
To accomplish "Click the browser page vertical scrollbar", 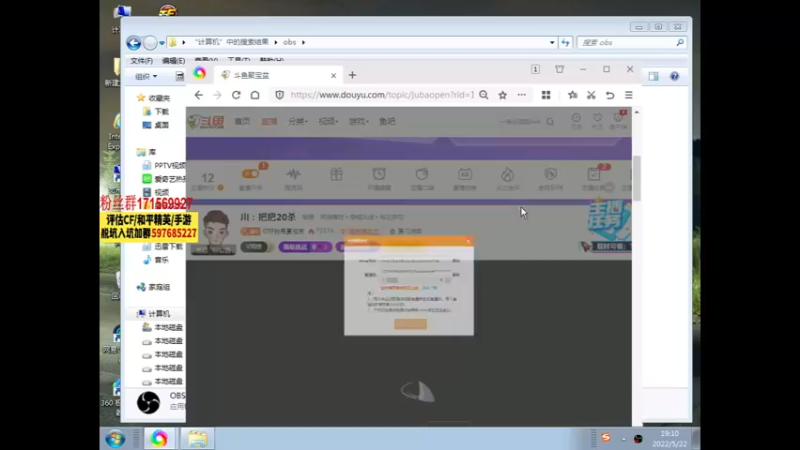I will pos(637,179).
